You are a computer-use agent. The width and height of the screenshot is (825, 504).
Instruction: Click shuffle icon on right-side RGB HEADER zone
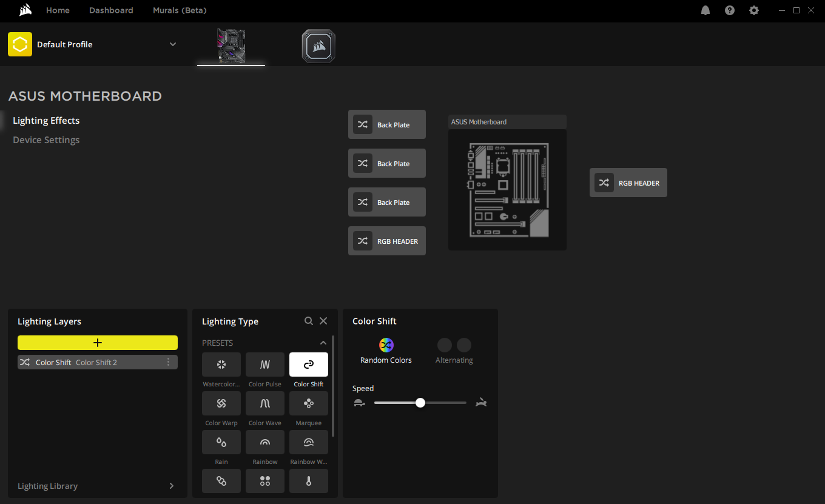click(x=604, y=183)
